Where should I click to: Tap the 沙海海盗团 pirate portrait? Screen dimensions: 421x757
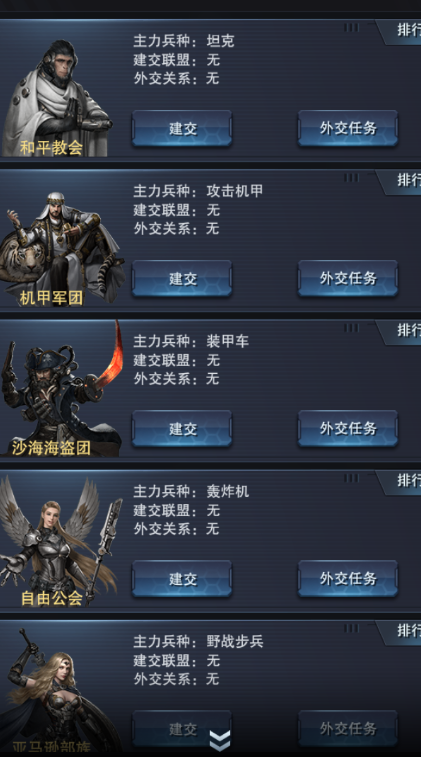(x=60, y=389)
